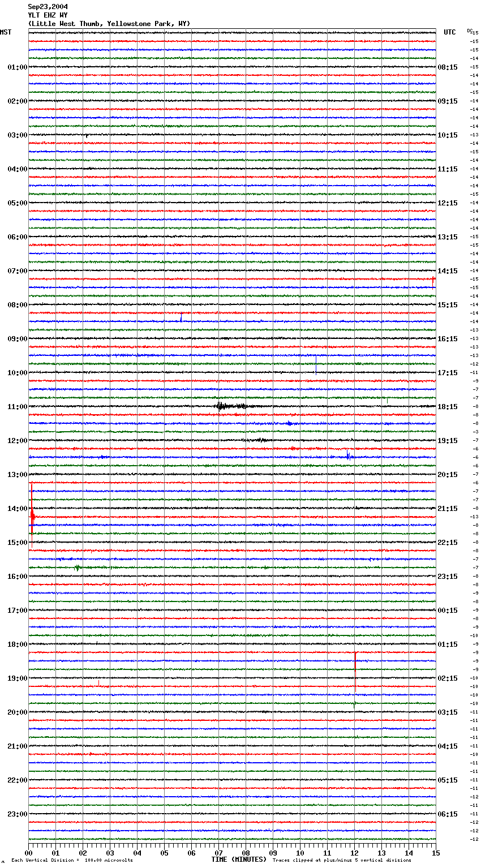Image resolution: width=481 pixels, height=868 pixels.
Task: Pick the 00:15 UTC time label
Action: click(448, 611)
